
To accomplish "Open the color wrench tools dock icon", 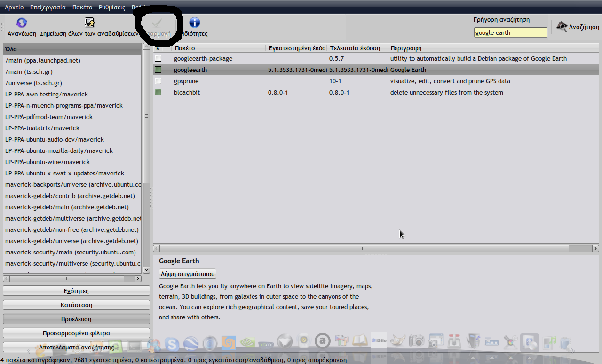I will (x=511, y=342).
